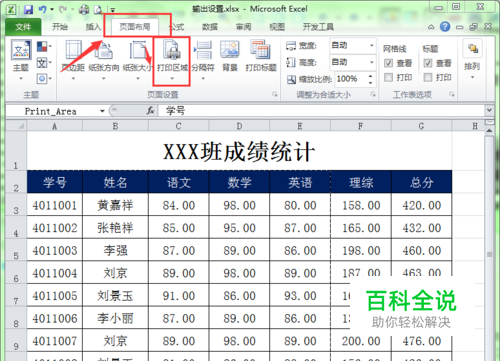Click 背景 (Background) icon

tap(230, 50)
